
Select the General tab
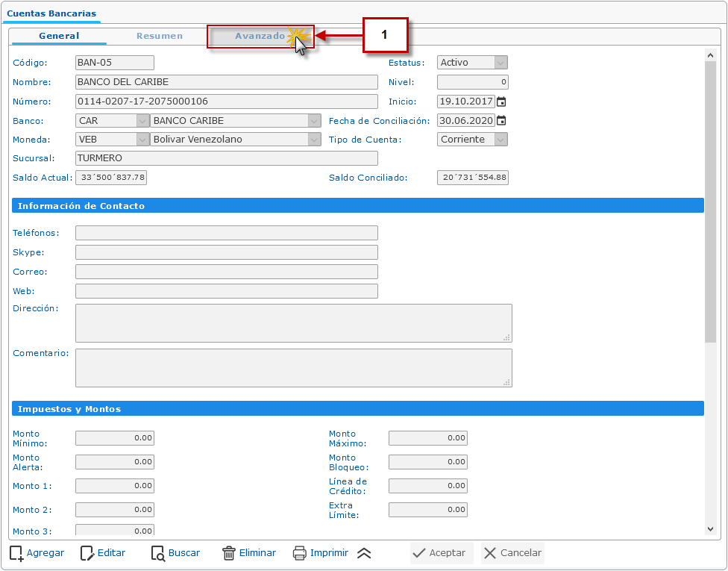[x=59, y=36]
